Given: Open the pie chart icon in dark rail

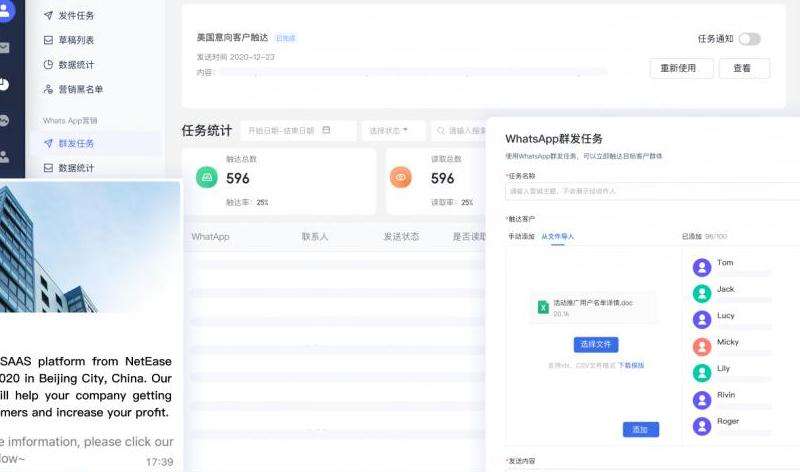Looking at the screenshot, I should [5, 84].
